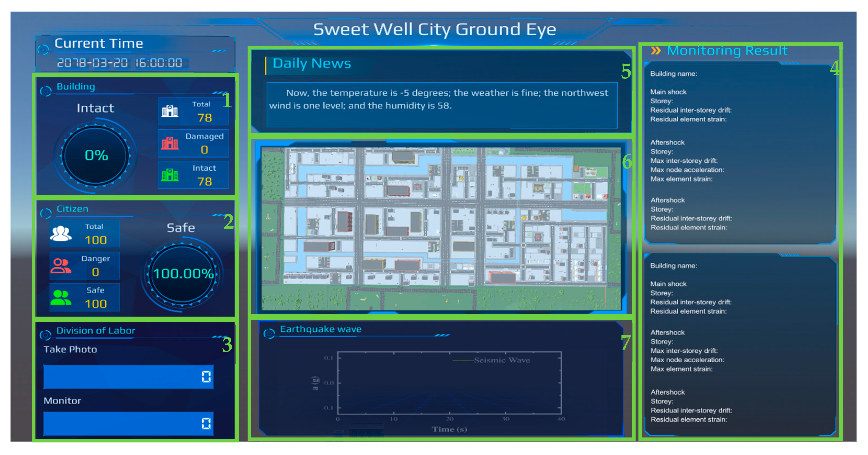Click the city map overview
Image resolution: width=868 pixels, height=455 pixels.
point(441,228)
